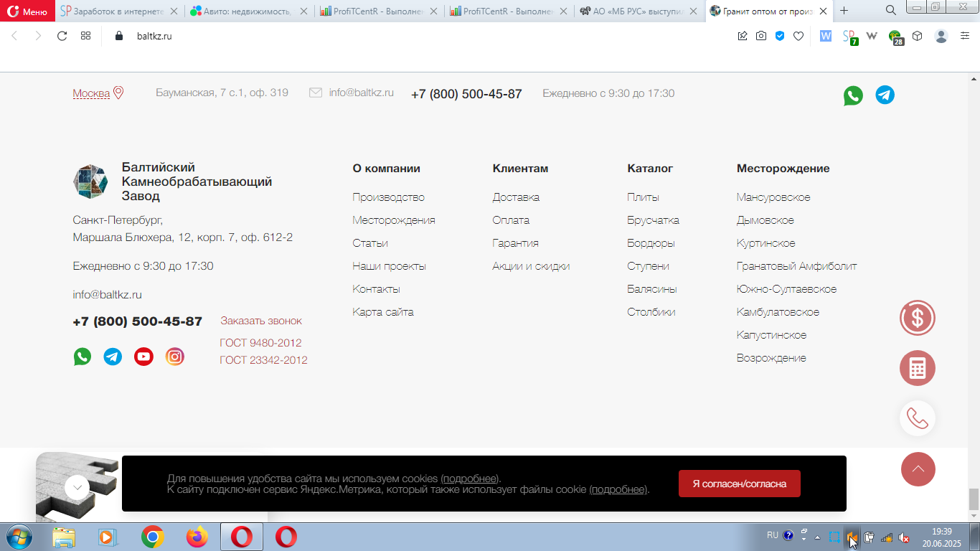
Task: Open the Opera profile avatar icon
Action: [x=941, y=36]
